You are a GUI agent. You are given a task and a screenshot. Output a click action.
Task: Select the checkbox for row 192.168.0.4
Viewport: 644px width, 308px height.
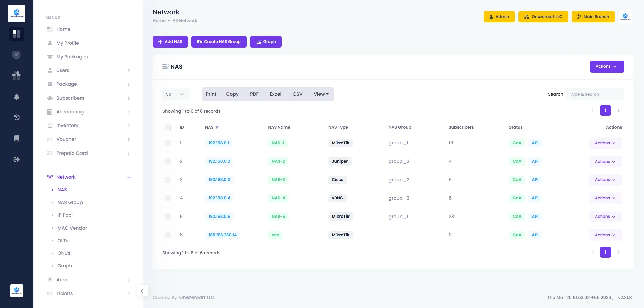(168, 198)
